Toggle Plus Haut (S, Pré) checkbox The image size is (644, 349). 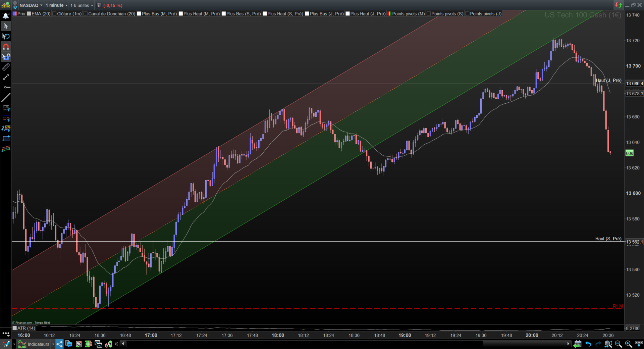265,14
